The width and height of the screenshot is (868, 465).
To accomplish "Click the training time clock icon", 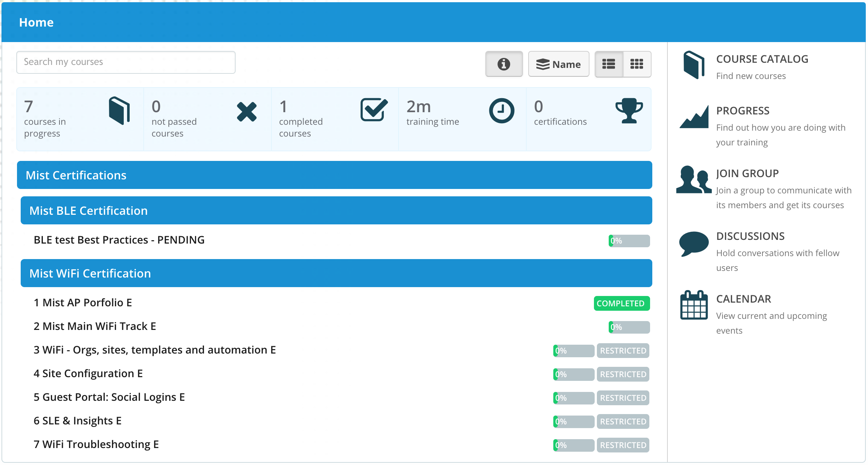I will pos(501,111).
